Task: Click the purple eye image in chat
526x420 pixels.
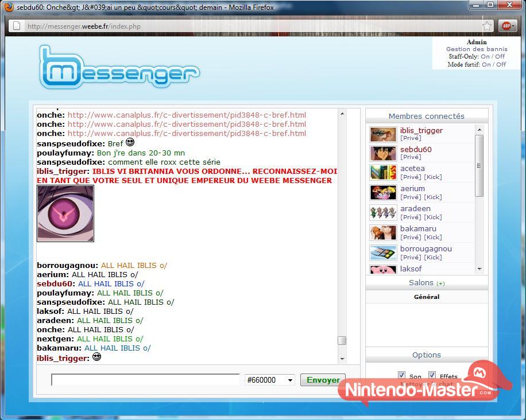Action: tap(65, 213)
